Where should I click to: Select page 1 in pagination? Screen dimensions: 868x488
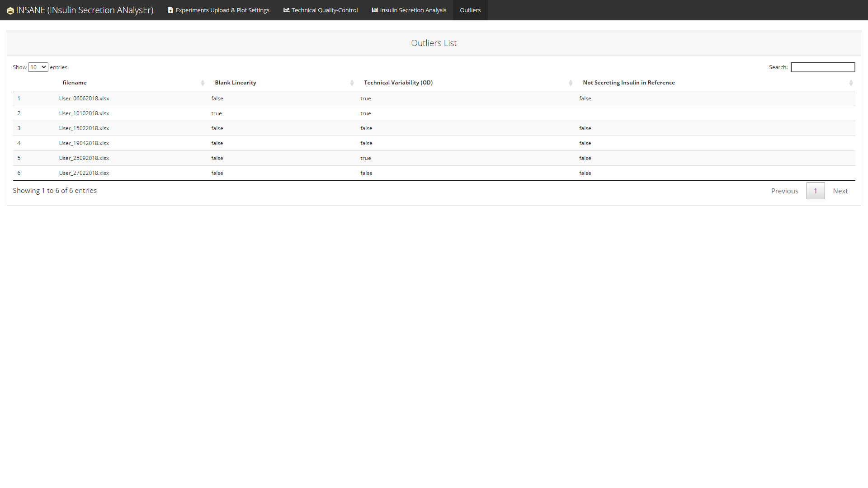pyautogui.click(x=816, y=191)
